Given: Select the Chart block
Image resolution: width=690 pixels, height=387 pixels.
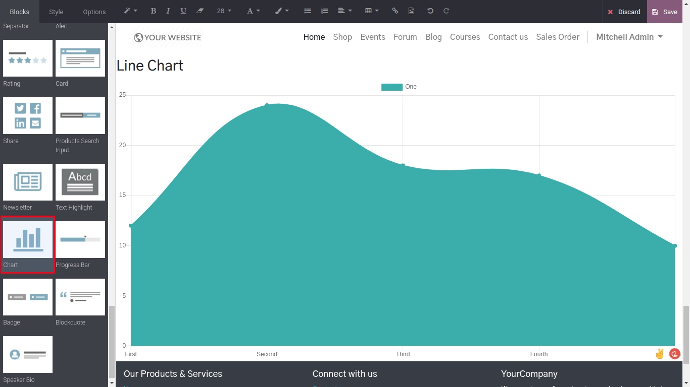Looking at the screenshot, I should point(27,240).
